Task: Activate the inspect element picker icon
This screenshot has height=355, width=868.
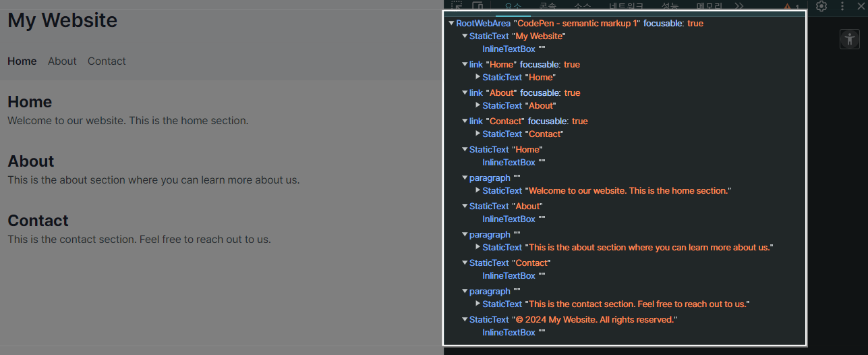Action: (x=457, y=5)
